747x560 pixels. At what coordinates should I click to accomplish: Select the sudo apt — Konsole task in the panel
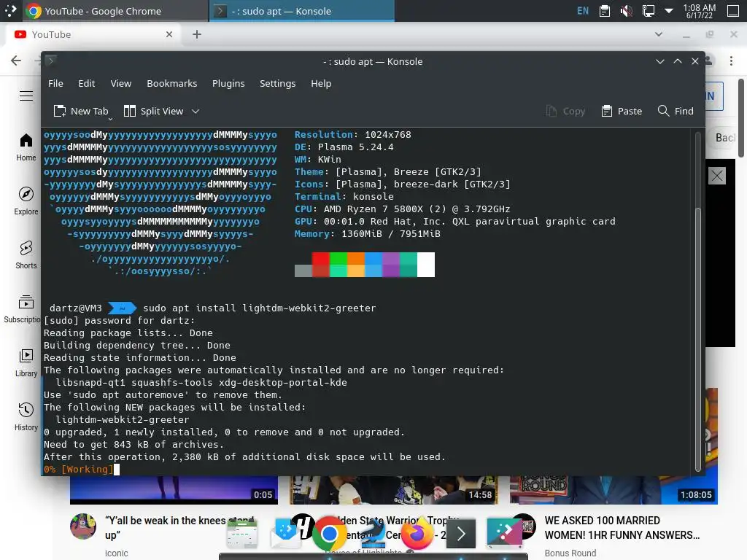pyautogui.click(x=302, y=10)
